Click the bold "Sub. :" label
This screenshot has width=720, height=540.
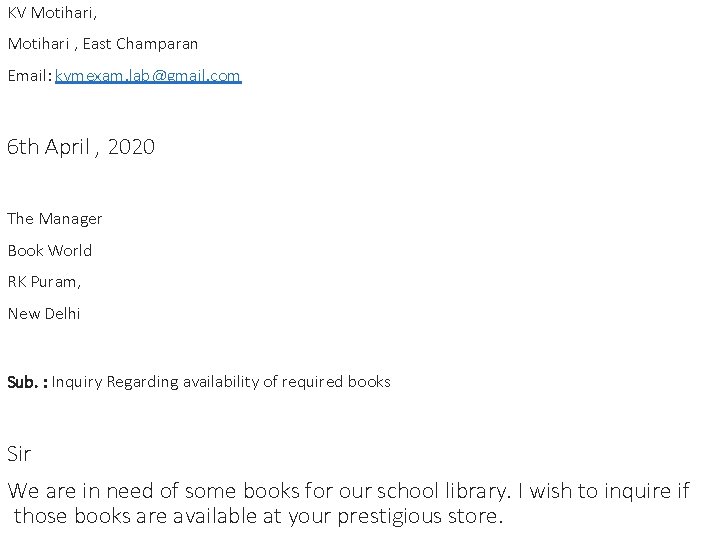[x=27, y=382]
